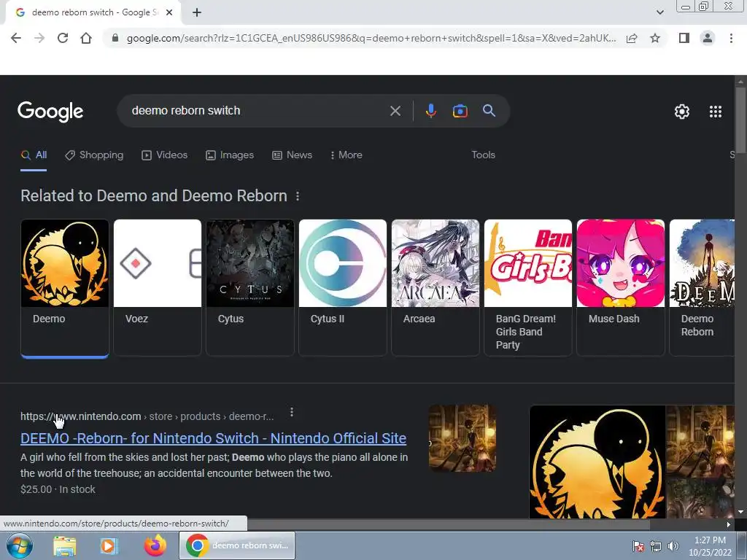
Task: Select the Deemo related card
Action: coord(65,287)
